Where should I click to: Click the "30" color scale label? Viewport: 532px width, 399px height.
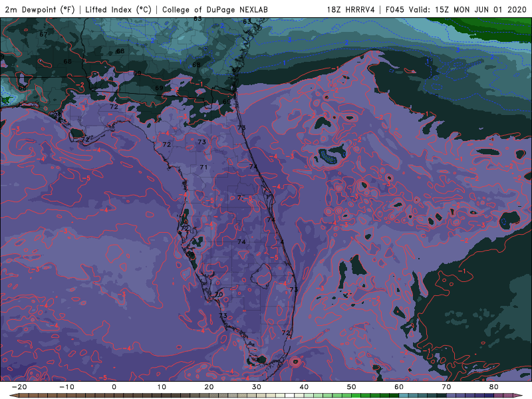pos(257,387)
